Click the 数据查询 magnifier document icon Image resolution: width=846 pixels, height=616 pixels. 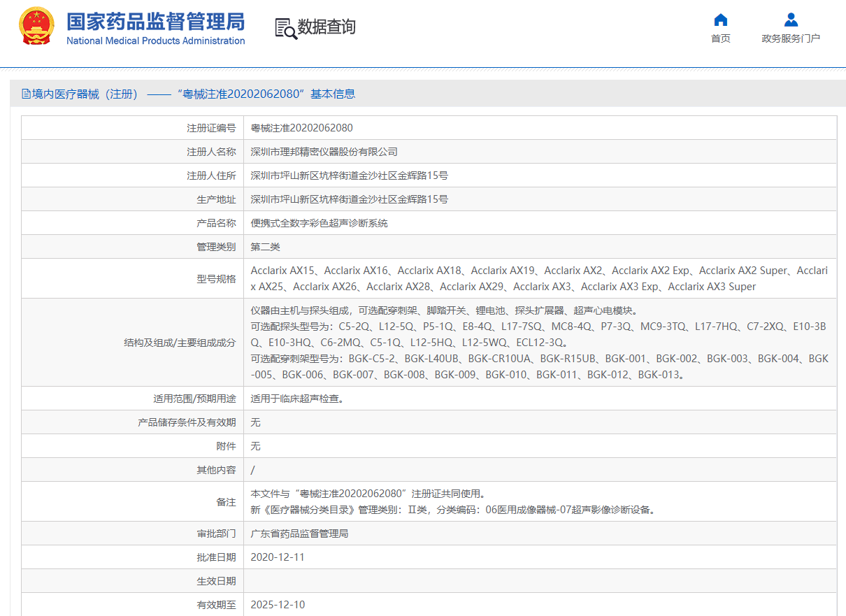point(285,28)
